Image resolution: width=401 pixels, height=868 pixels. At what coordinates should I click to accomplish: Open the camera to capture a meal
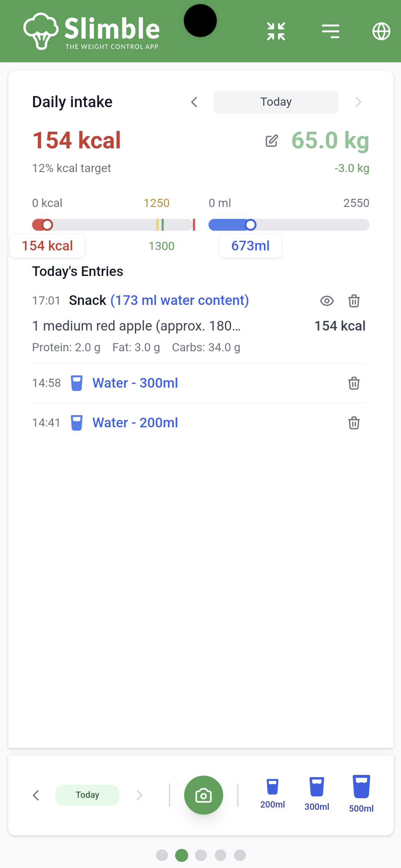[x=203, y=795]
